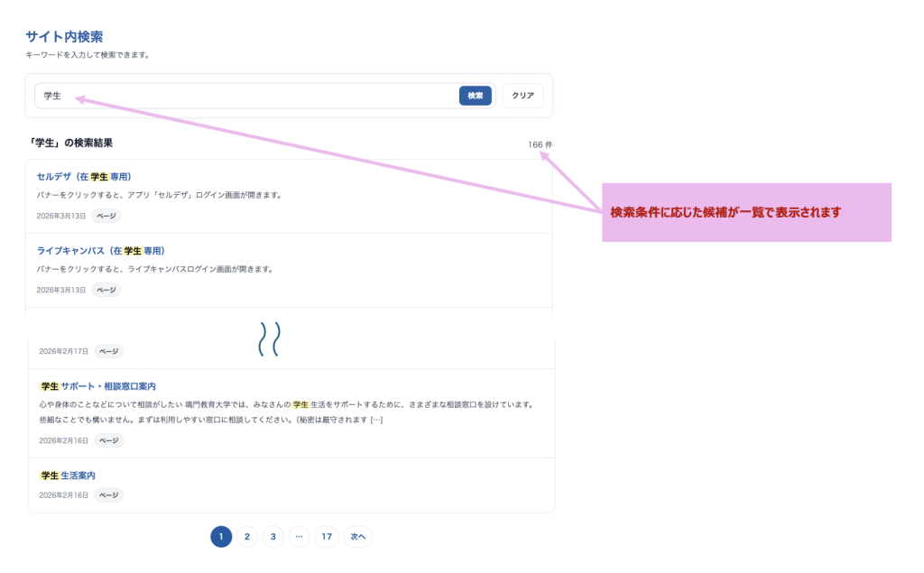Click the wavy omission mark between results
The width and height of the screenshot is (924, 573).
tap(270, 338)
